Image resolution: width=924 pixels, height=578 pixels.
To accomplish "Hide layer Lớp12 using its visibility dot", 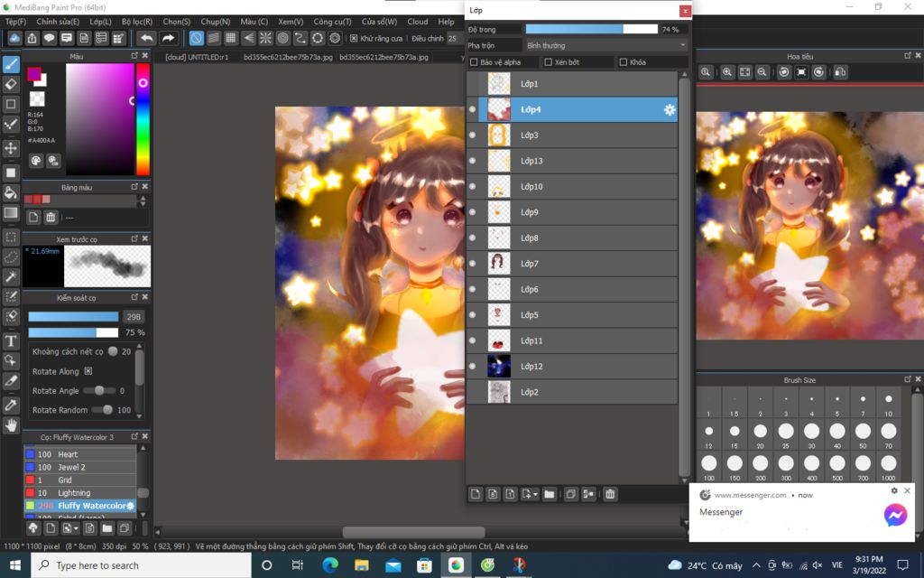I will click(472, 367).
